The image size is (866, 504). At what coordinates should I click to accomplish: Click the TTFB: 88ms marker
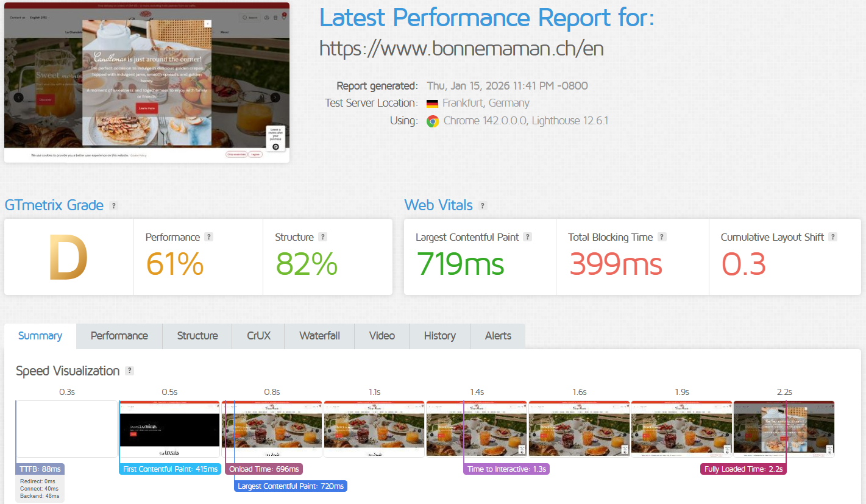(40, 469)
